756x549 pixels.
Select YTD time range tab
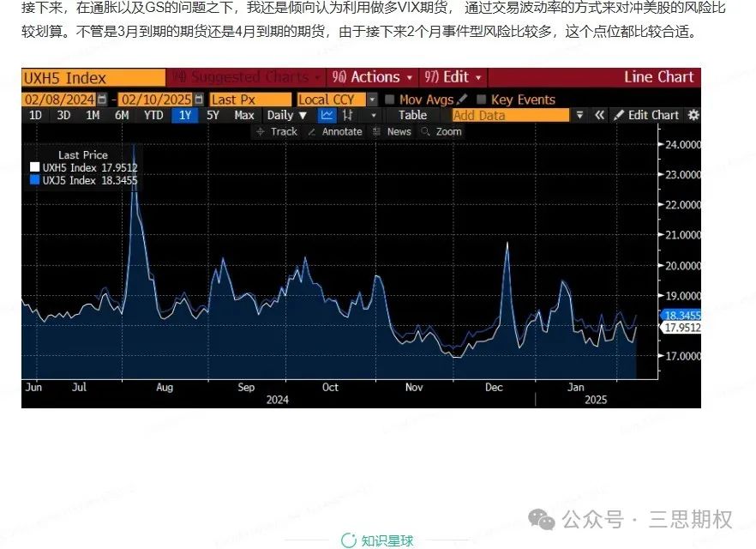[153, 115]
